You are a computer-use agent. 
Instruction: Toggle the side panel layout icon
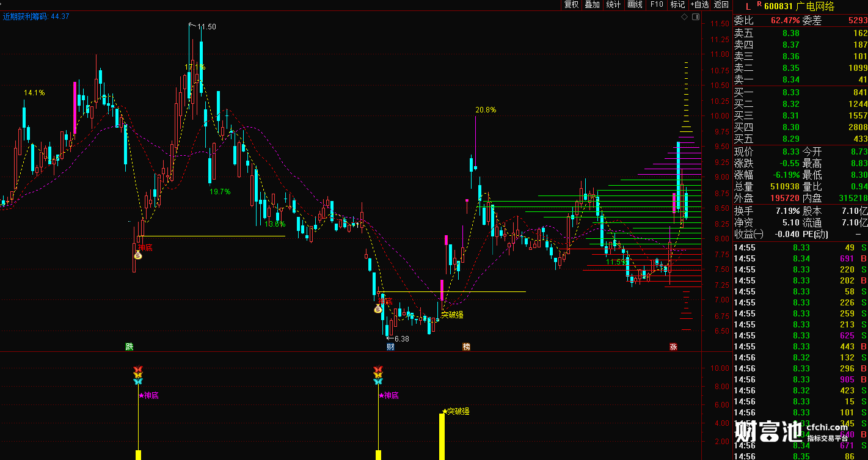[695, 17]
